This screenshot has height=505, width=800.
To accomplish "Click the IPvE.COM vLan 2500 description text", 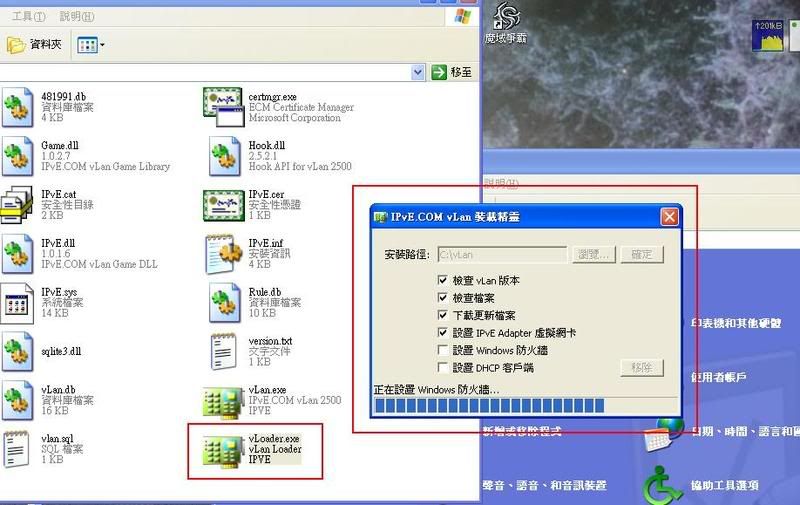I will [x=295, y=400].
